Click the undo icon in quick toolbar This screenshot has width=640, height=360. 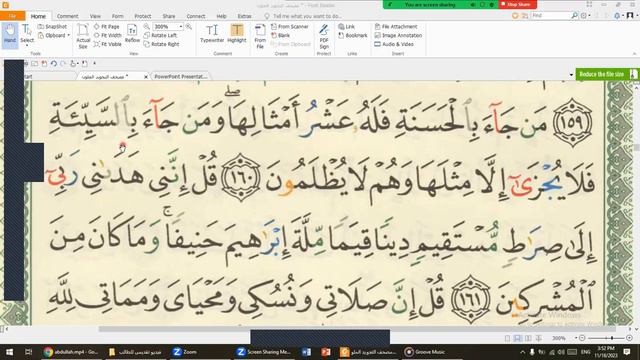click(53, 64)
